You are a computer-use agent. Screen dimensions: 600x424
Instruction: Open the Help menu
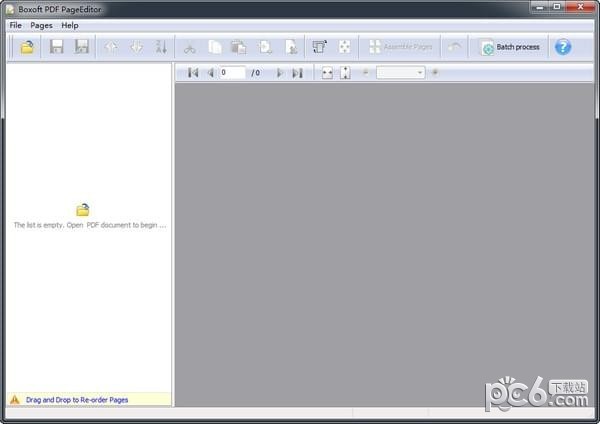[70, 25]
